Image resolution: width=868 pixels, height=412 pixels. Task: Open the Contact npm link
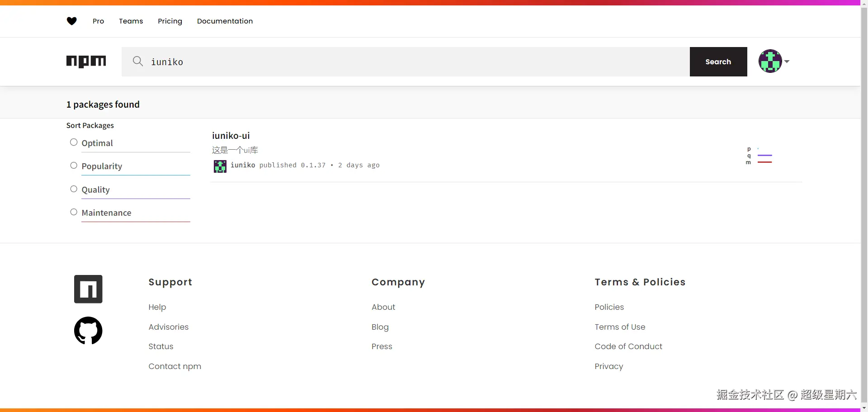click(175, 366)
